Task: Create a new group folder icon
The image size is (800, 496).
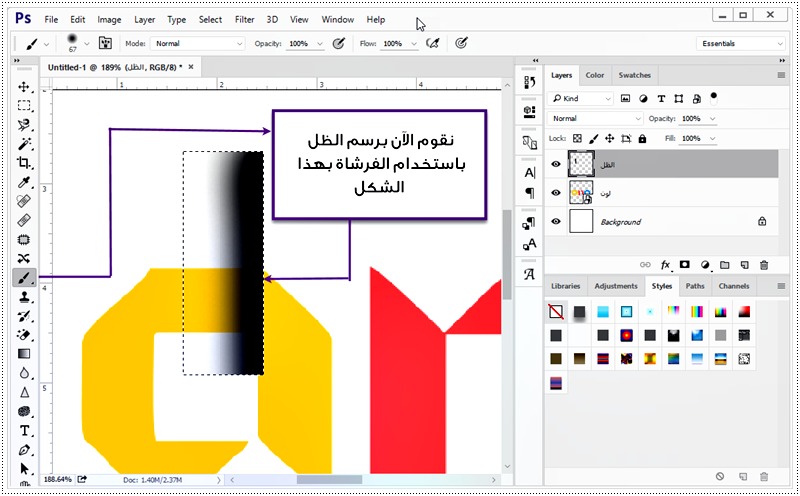Action: pos(724,265)
